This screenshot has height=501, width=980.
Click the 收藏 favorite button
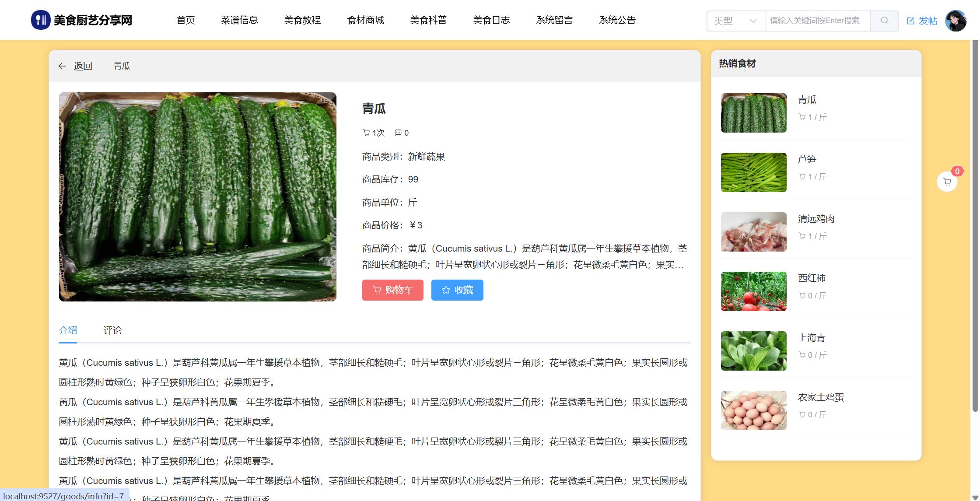pos(457,290)
